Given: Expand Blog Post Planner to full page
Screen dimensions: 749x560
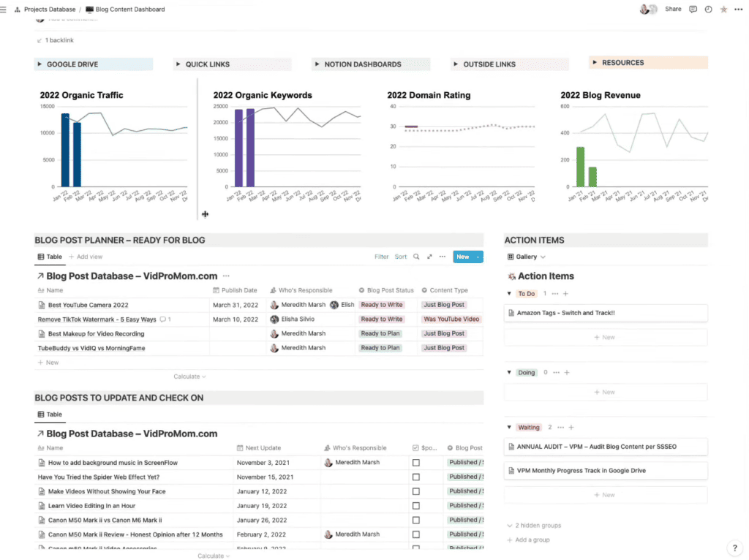Looking at the screenshot, I should coord(429,257).
